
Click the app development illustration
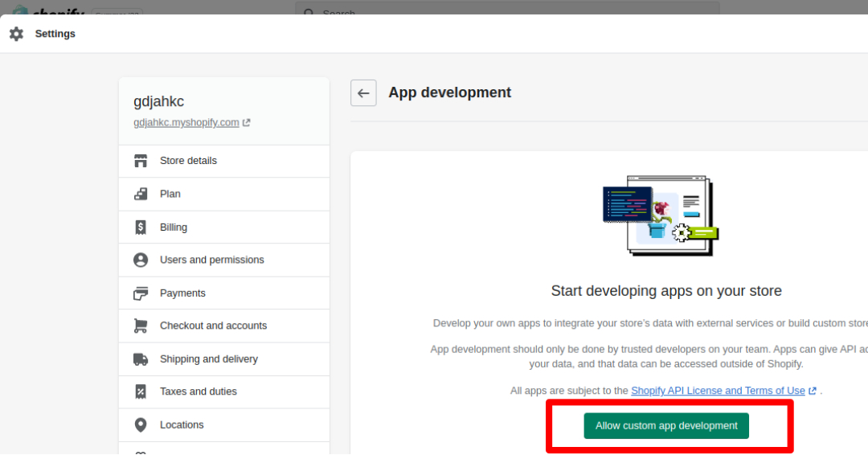click(661, 216)
